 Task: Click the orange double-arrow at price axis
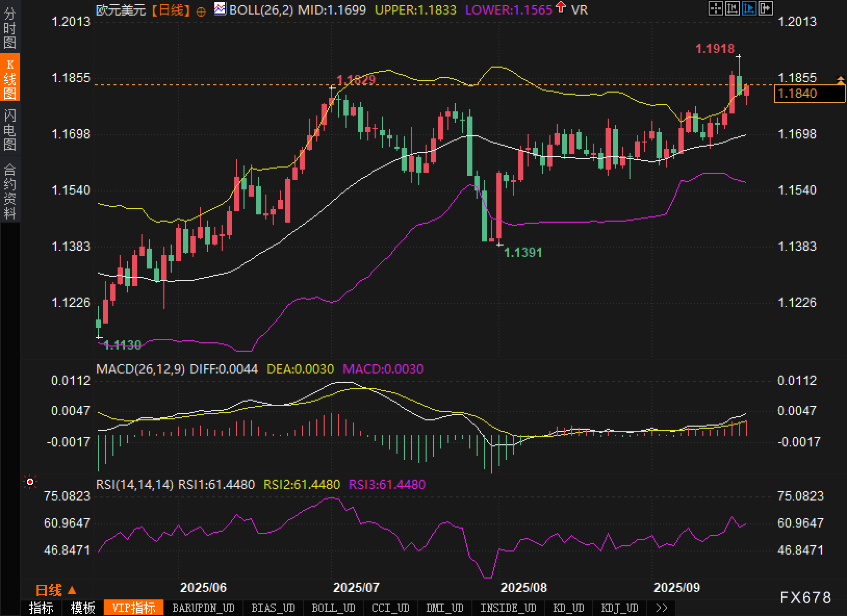[840, 80]
